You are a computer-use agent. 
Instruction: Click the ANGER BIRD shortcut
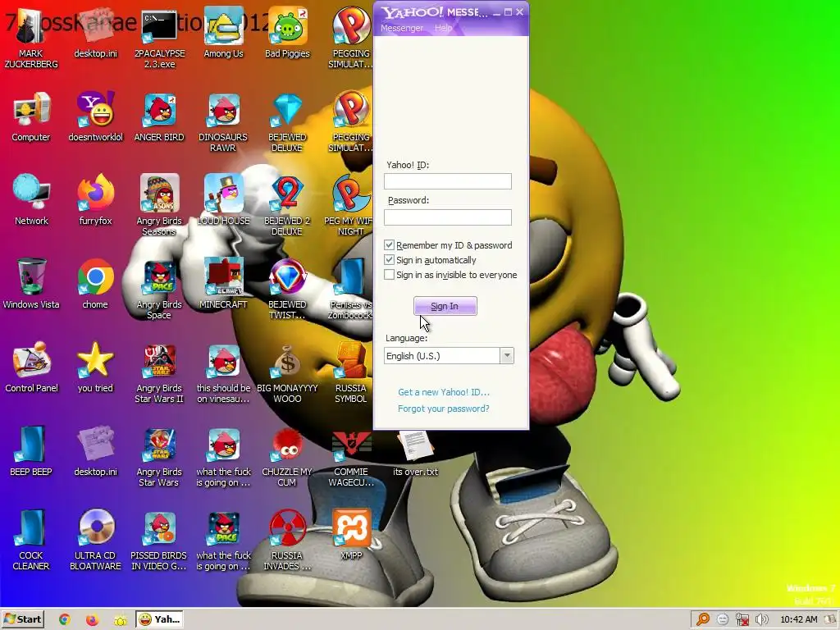(159, 116)
